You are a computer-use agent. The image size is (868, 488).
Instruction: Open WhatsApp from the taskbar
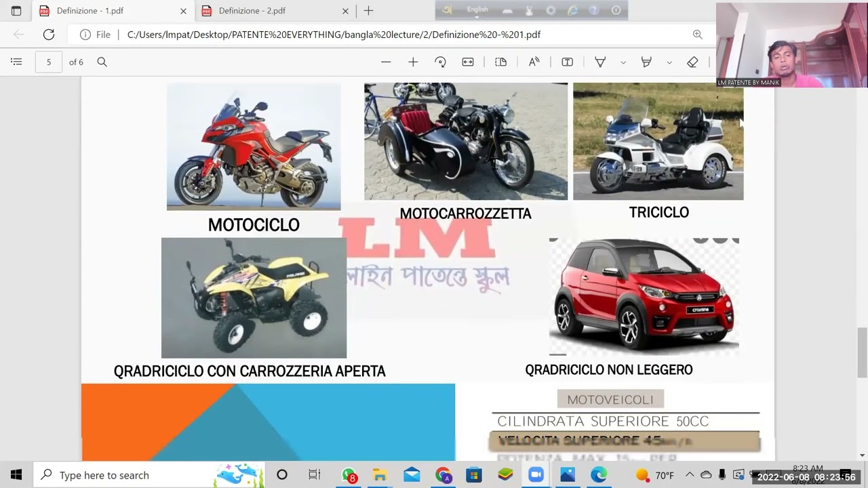(x=349, y=475)
